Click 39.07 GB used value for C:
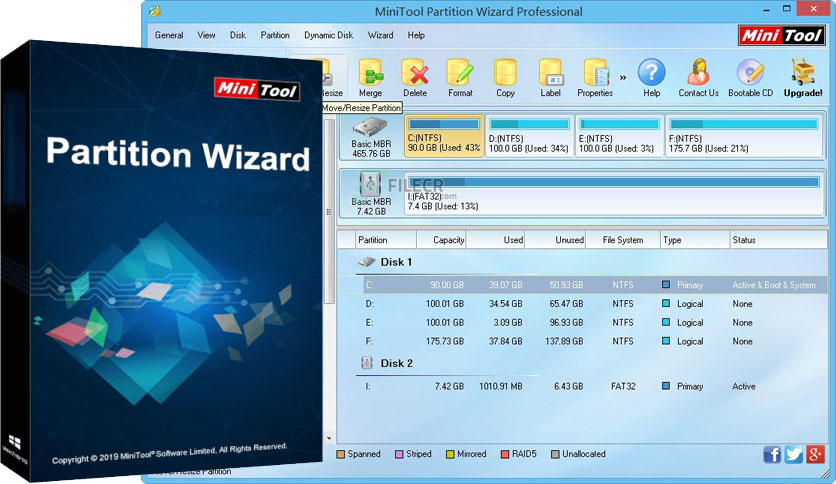This screenshot has height=484, width=836. click(505, 285)
